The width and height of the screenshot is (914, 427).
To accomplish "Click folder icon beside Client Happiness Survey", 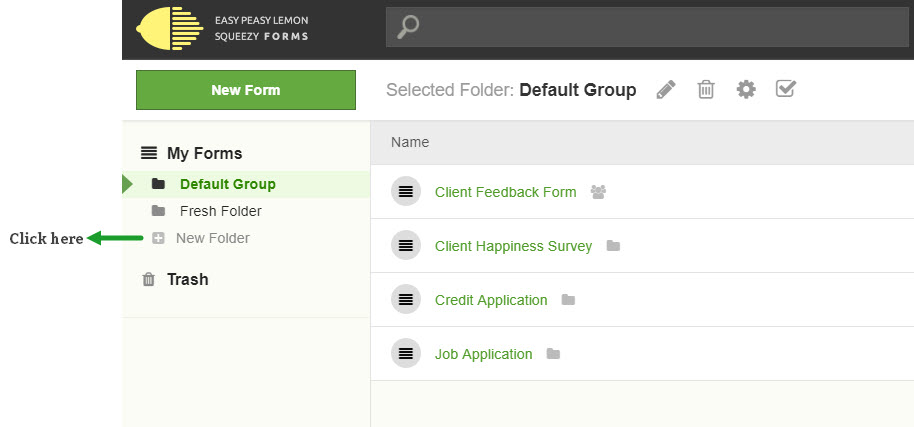I will pyautogui.click(x=613, y=246).
